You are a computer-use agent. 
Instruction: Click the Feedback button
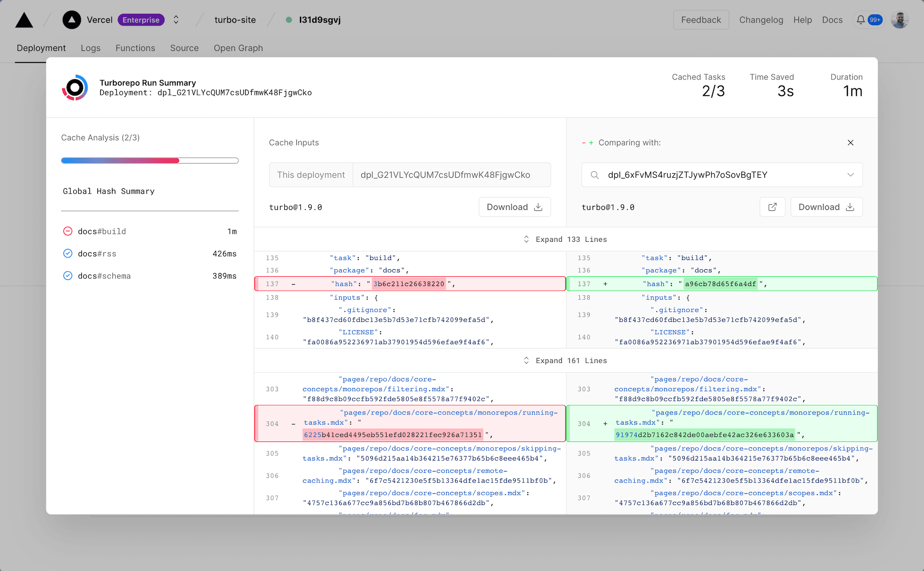pyautogui.click(x=701, y=20)
